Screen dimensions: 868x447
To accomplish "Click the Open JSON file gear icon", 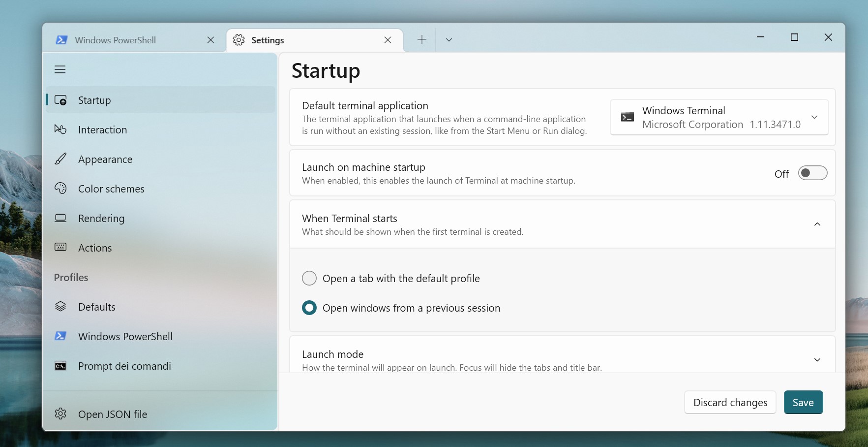I will tap(60, 414).
